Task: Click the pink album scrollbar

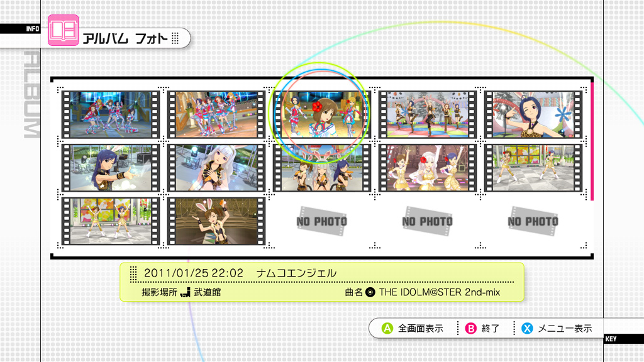Action: click(592, 141)
